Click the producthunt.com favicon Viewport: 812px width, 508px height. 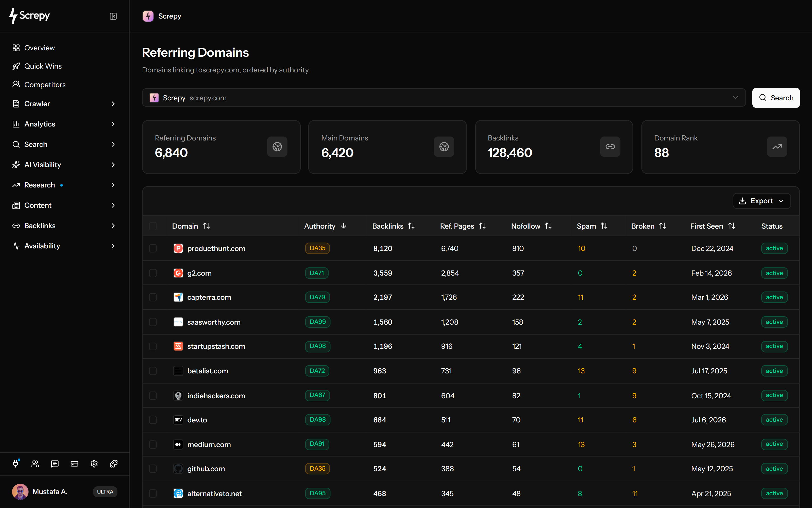pos(178,248)
